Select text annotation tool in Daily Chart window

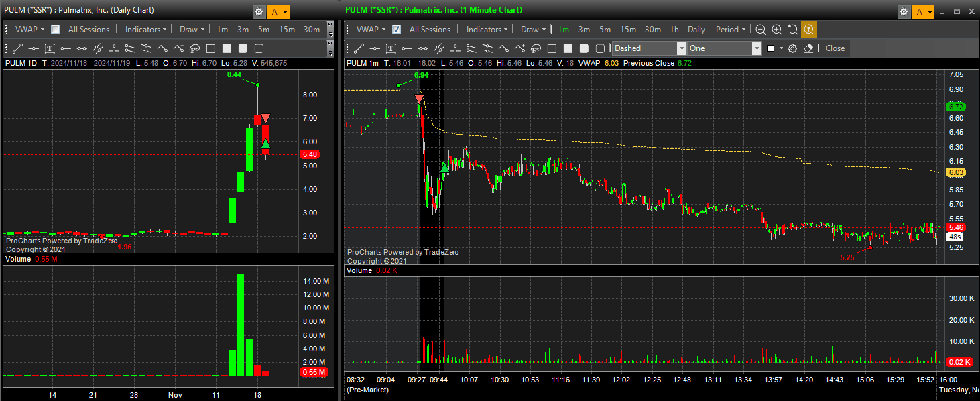(50, 48)
